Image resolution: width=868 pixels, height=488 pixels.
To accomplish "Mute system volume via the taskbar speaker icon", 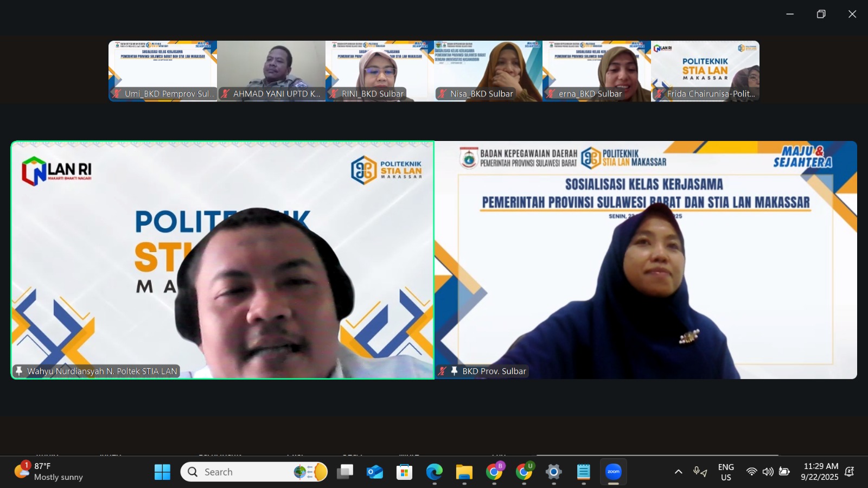I will coord(767,471).
